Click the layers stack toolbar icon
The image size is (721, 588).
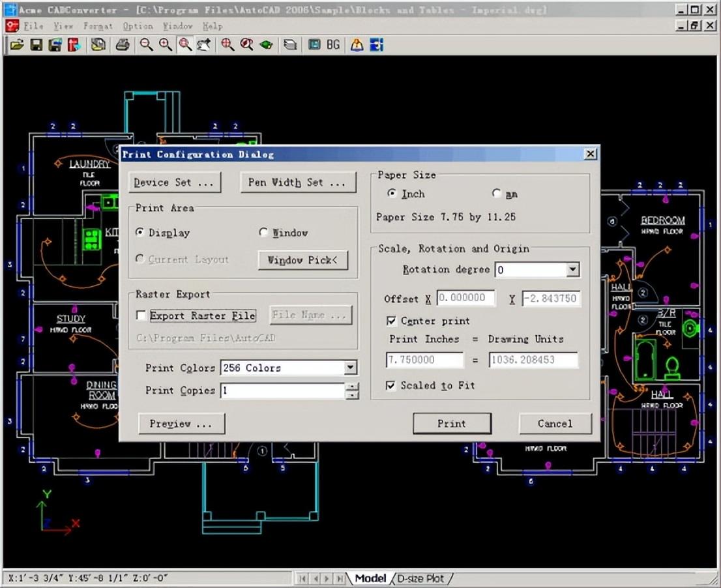coord(291,45)
